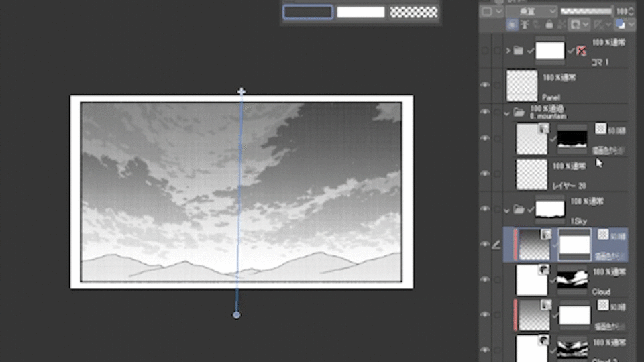The width and height of the screenshot is (644, 362).
Task: Click tone pattern icon on mountain gradient layer
Action: tap(600, 129)
